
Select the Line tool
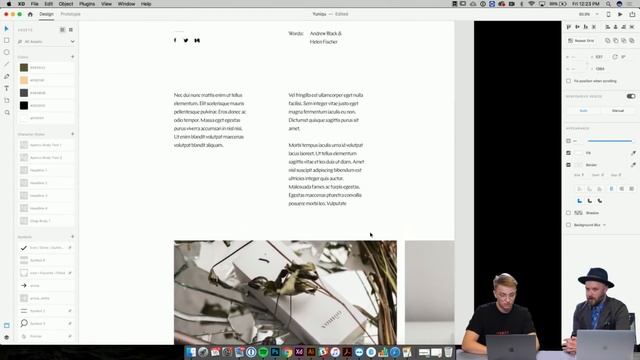click(7, 64)
